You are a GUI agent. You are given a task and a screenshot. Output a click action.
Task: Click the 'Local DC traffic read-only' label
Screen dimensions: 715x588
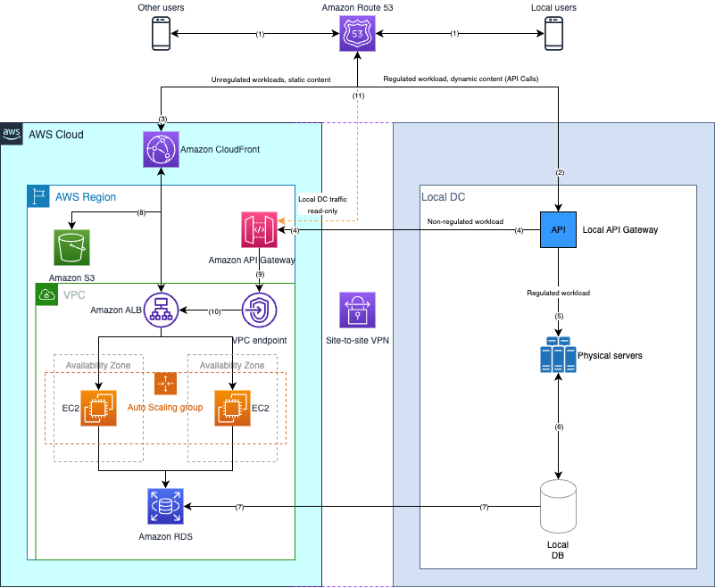pos(322,205)
